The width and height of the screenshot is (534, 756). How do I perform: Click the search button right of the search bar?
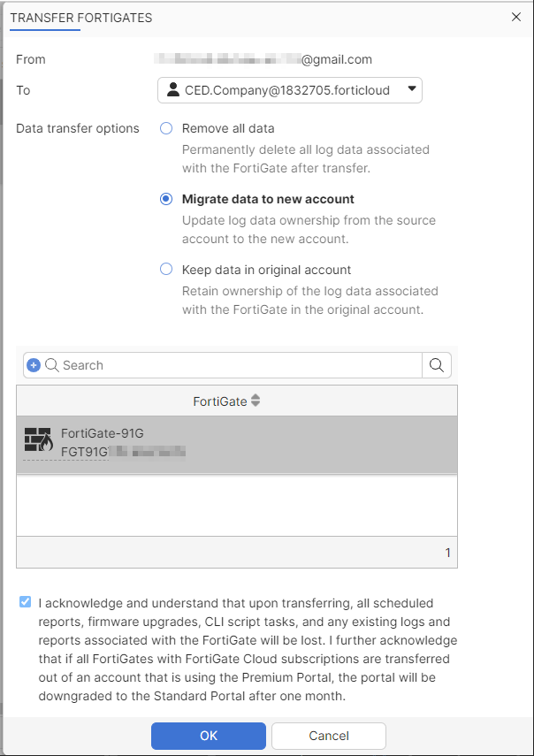[x=436, y=364]
